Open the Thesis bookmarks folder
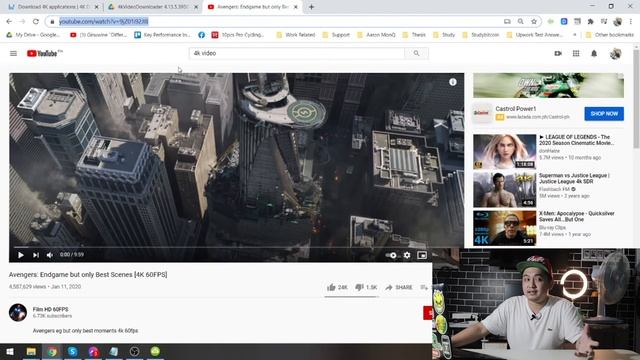The image size is (640, 360). pos(414,35)
